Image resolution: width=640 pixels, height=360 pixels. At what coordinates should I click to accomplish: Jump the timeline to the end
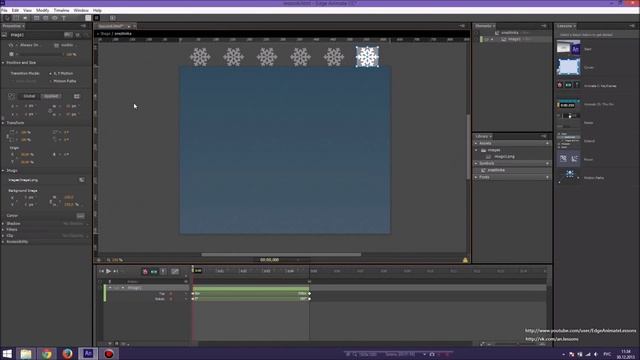pos(116,271)
